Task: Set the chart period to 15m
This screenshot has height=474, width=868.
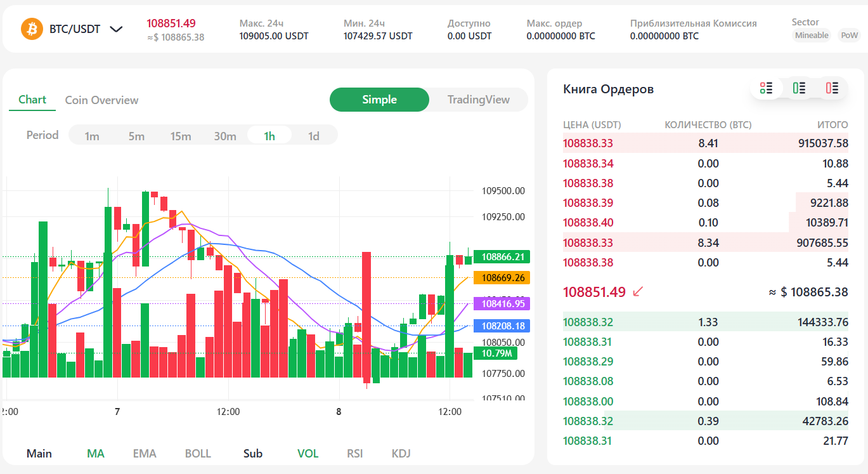Action: point(181,136)
